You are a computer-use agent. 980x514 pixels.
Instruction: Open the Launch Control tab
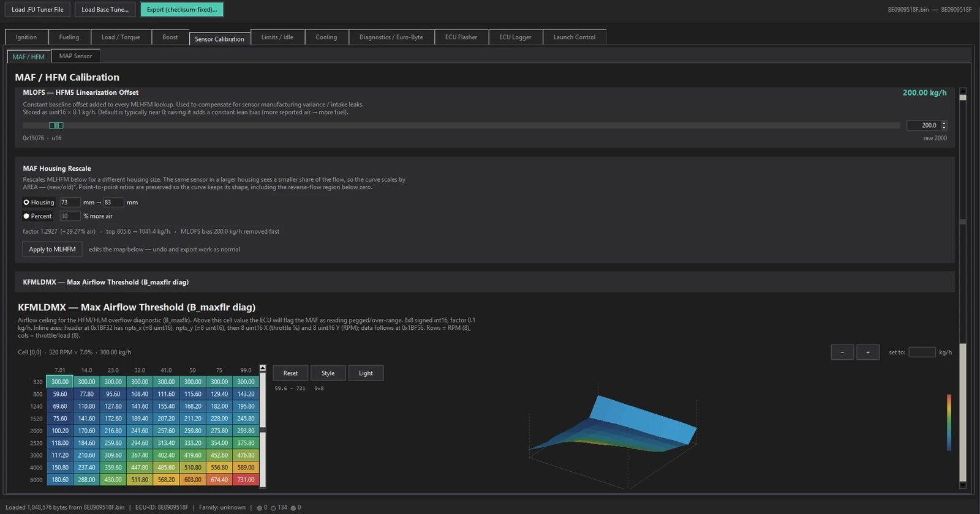coord(575,37)
